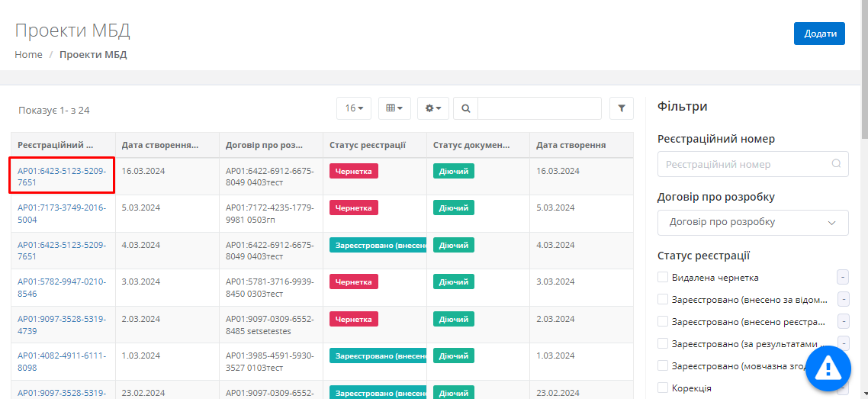Click the minus button next to Видалена чернетка
868x399 pixels.
843,277
